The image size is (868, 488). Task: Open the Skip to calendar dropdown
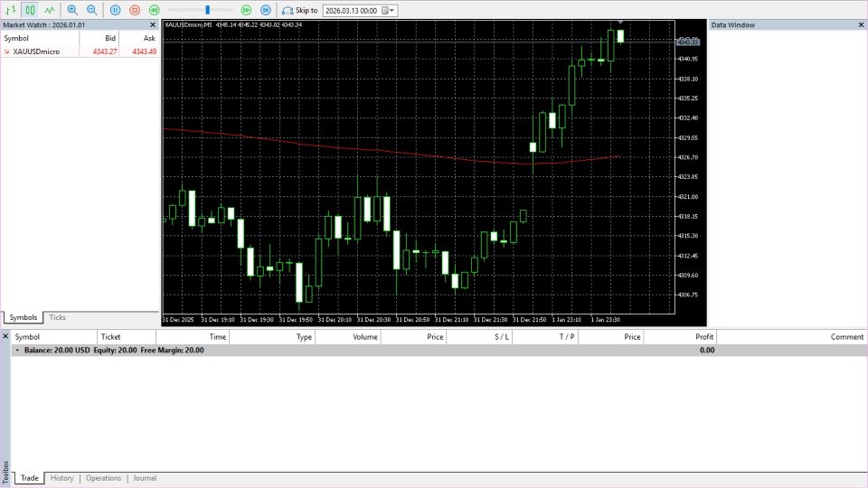[x=389, y=11]
